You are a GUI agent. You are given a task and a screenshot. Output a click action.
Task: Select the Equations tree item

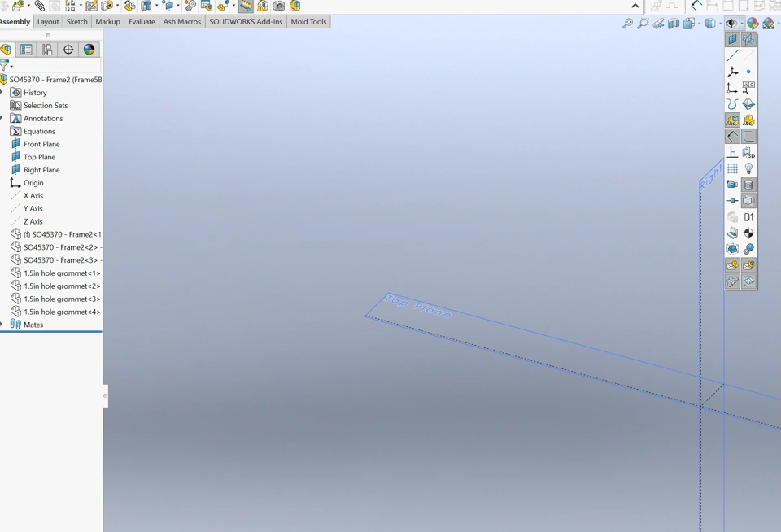[x=33, y=131]
